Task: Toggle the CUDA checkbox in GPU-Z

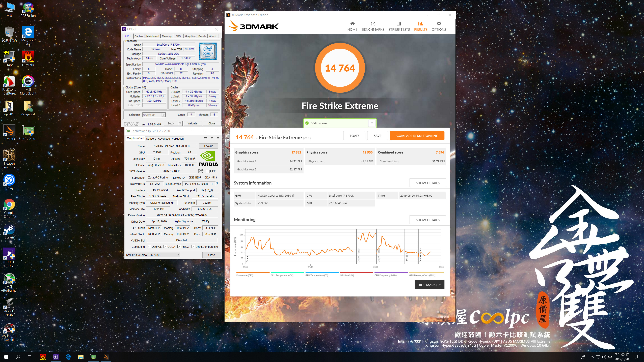Action: pyautogui.click(x=165, y=247)
